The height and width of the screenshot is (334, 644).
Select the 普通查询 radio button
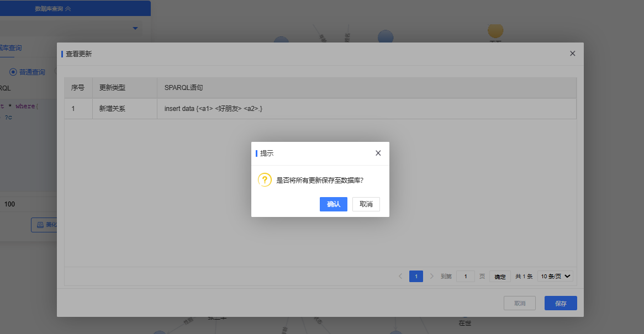(x=13, y=72)
